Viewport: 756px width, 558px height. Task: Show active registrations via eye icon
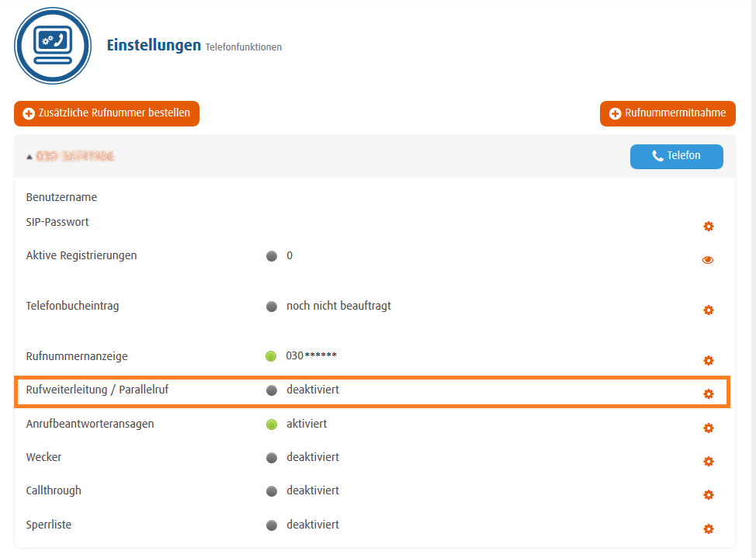coord(708,260)
